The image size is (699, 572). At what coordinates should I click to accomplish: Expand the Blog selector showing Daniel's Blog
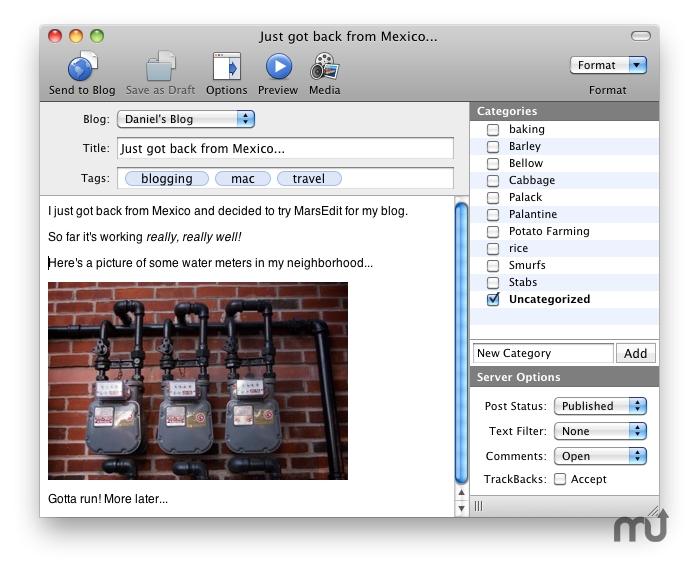pos(186,119)
